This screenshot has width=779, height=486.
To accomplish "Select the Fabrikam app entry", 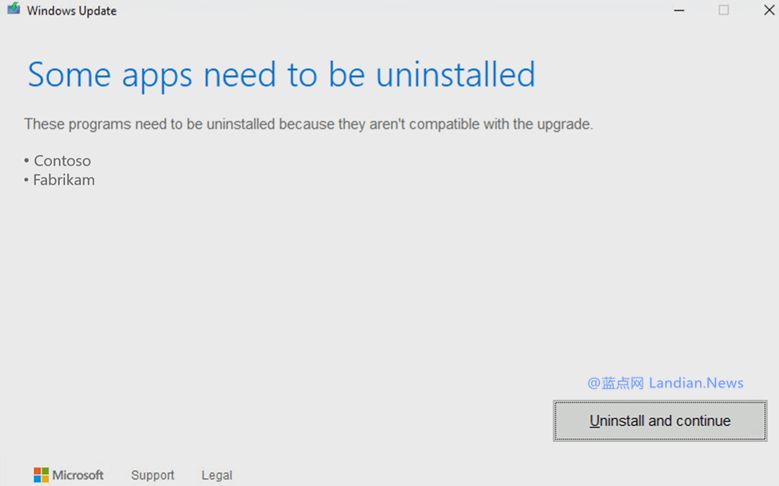I will [64, 180].
